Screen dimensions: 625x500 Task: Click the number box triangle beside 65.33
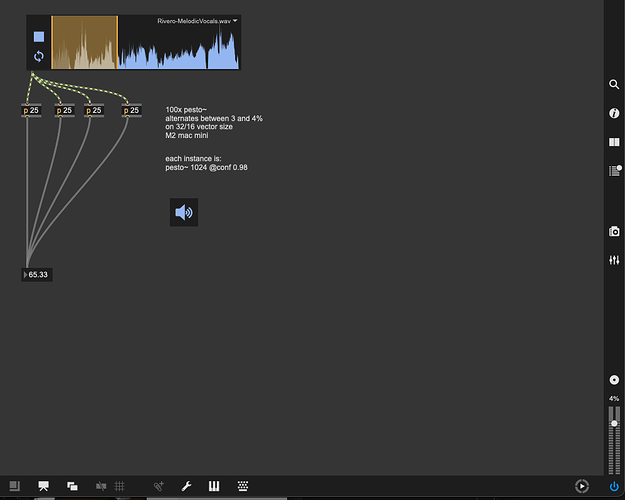25,275
